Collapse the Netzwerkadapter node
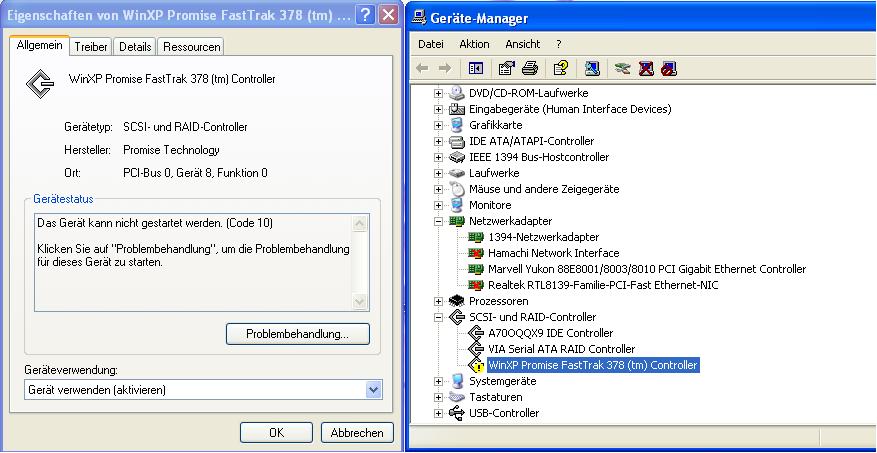This screenshot has width=877, height=453. pos(438,221)
